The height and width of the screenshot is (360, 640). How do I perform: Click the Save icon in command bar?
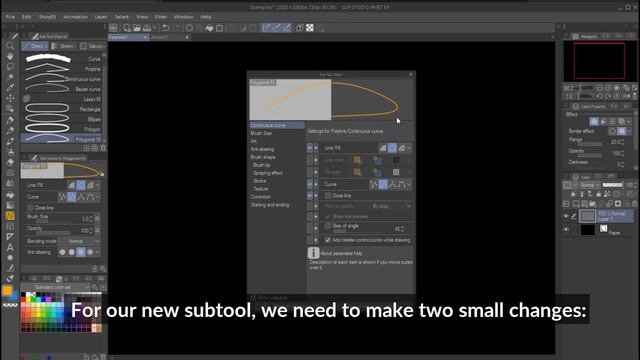(147, 28)
